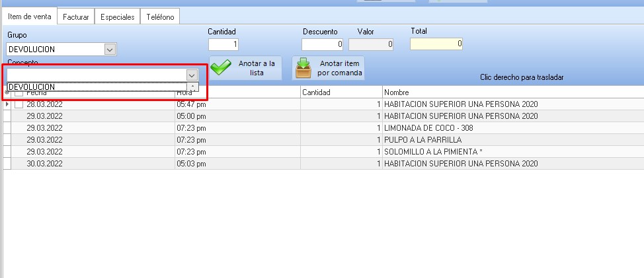Tick the checkbox on the 28.03.2022 row
Image resolution: width=644 pixels, height=278 pixels.
(19, 104)
